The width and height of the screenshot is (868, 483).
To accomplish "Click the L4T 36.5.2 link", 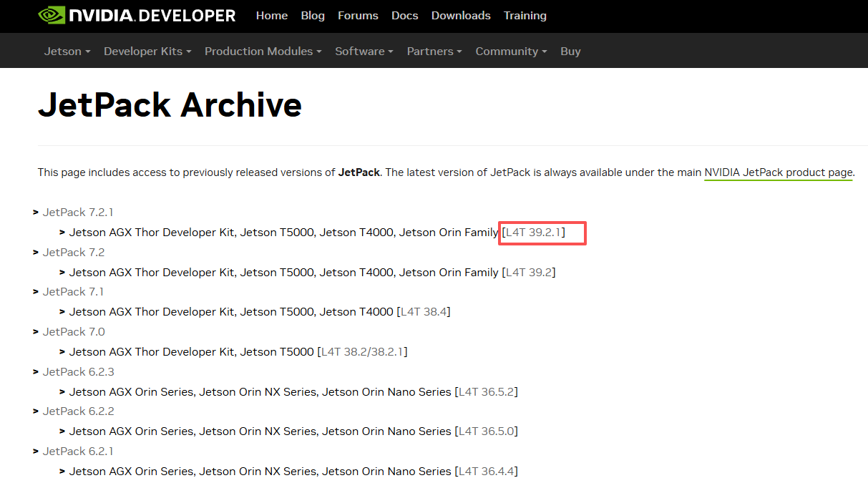I will [x=487, y=391].
